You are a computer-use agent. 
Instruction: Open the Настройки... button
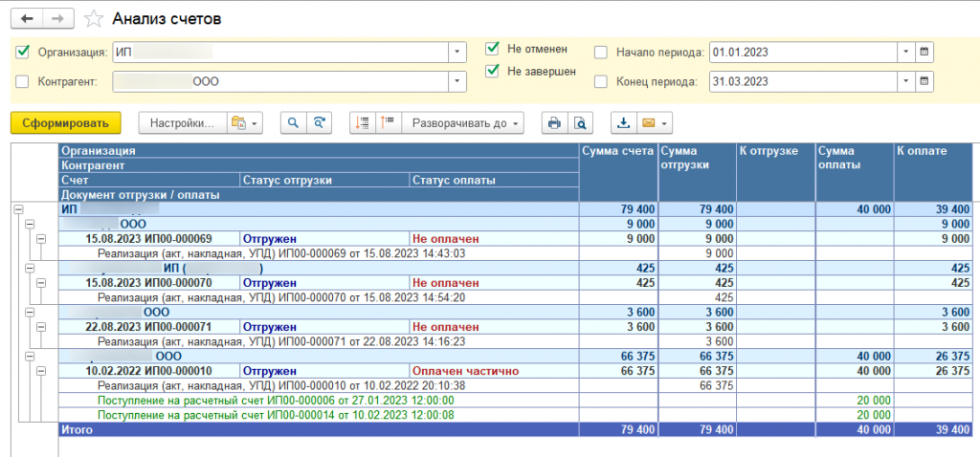[x=183, y=123]
